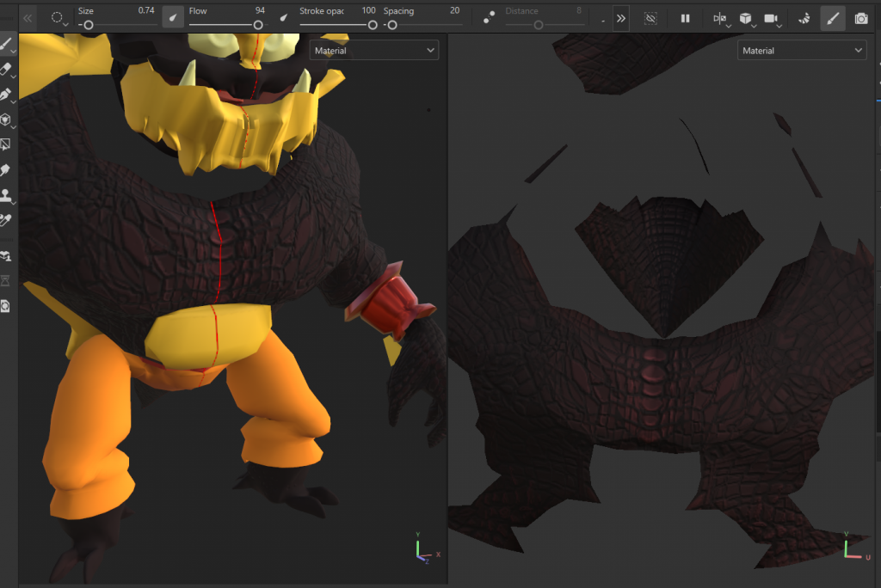The image size is (881, 588).
Task: Expand toolbar with double right arrows
Action: click(x=621, y=19)
